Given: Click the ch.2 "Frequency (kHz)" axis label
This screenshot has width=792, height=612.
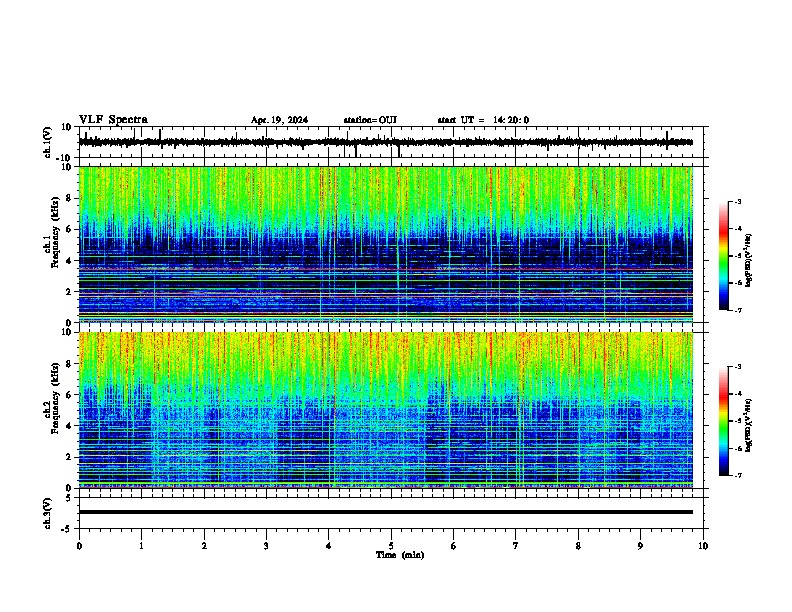Looking at the screenshot, I should pos(55,398).
